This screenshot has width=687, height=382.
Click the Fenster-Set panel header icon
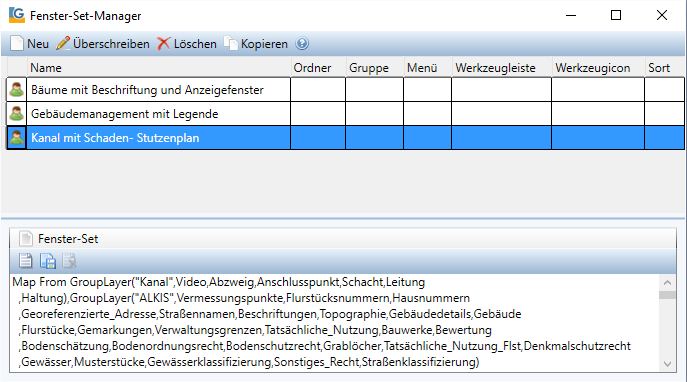[26, 239]
